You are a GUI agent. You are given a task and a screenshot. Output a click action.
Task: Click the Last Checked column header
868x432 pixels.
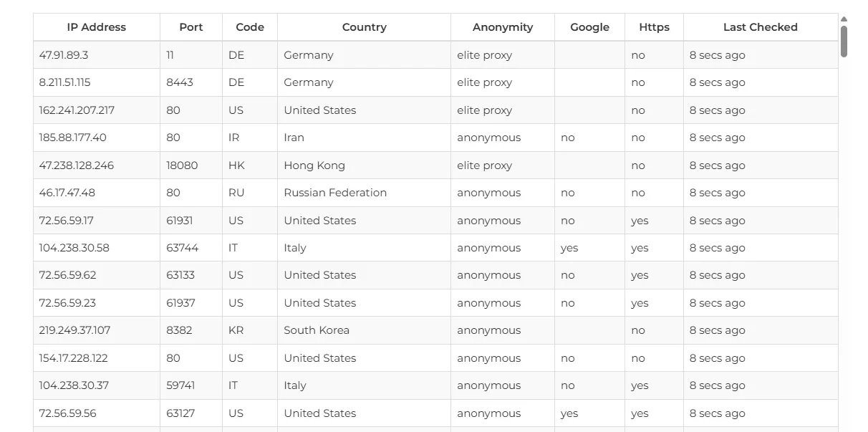tap(760, 27)
